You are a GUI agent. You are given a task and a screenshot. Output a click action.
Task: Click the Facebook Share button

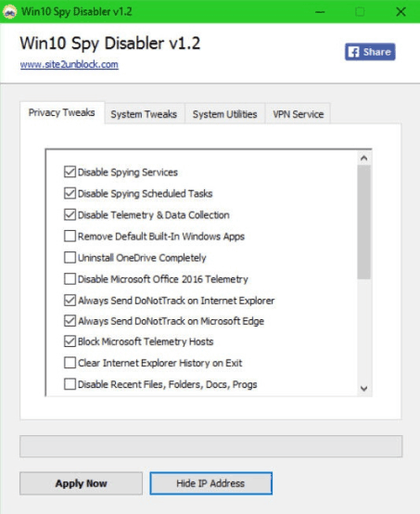coord(370,52)
